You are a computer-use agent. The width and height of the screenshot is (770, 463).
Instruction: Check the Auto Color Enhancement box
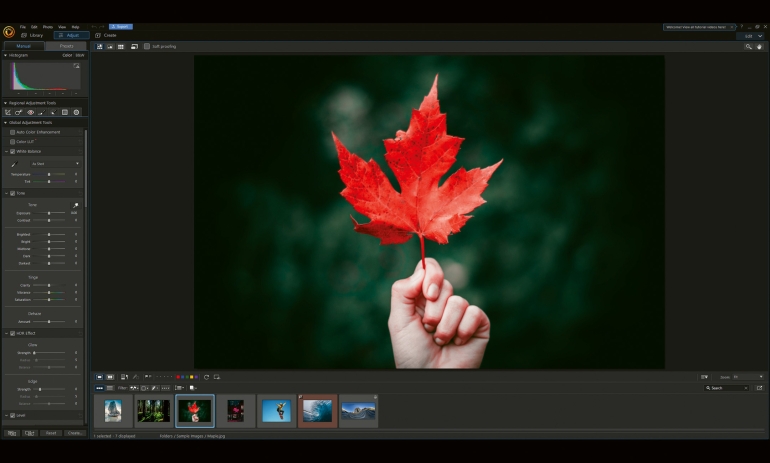tap(12, 132)
